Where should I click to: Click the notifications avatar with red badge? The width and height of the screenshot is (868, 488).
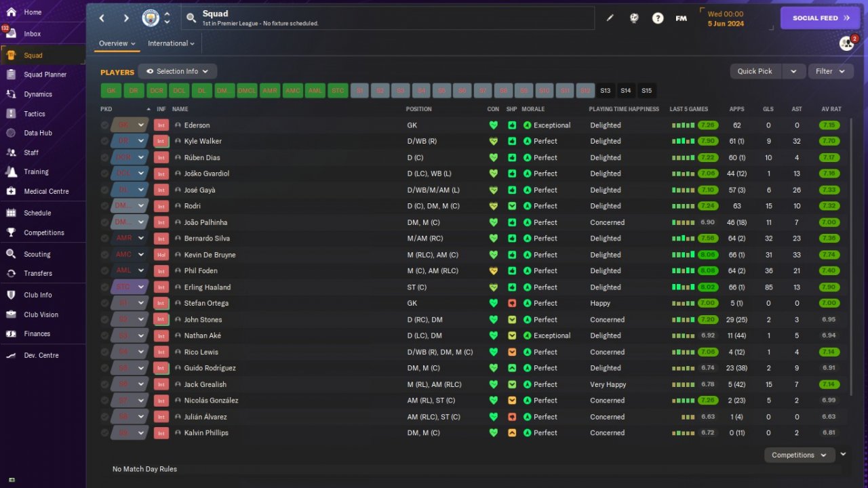coord(846,43)
